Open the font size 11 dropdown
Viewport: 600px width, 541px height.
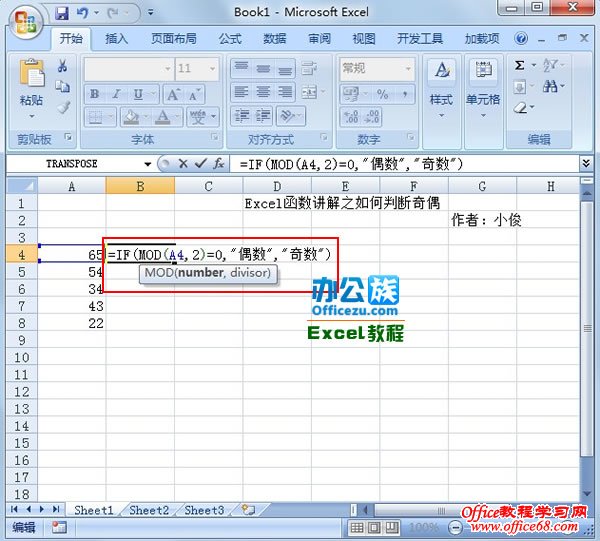[212, 69]
